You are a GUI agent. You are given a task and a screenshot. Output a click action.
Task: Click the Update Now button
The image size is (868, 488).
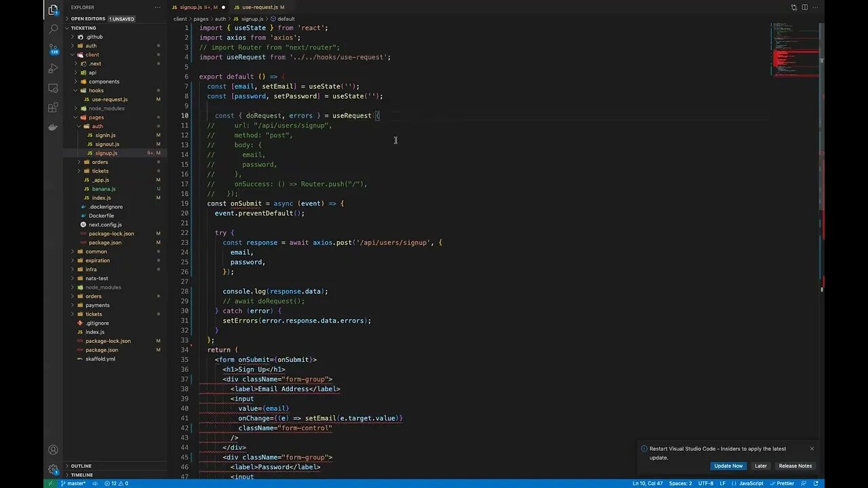click(x=728, y=466)
